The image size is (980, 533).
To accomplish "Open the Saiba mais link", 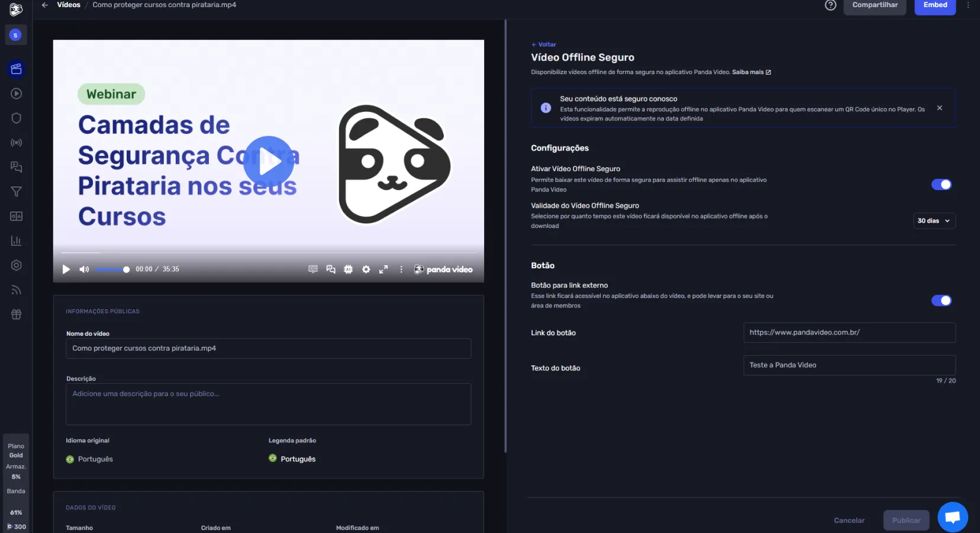I will pyautogui.click(x=751, y=72).
